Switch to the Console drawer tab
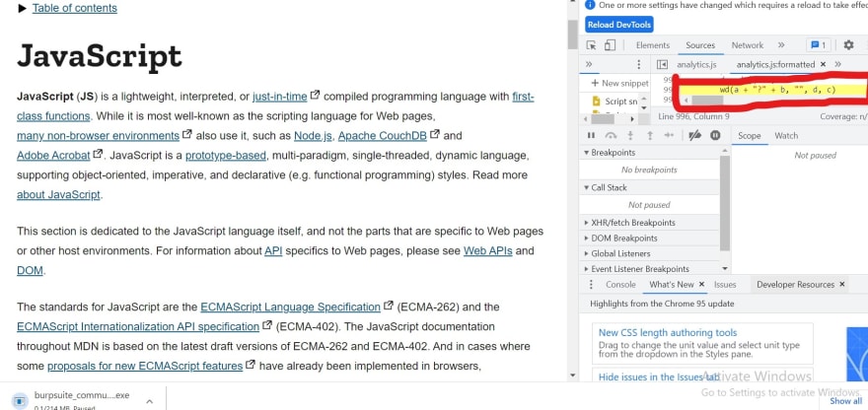 coord(620,285)
